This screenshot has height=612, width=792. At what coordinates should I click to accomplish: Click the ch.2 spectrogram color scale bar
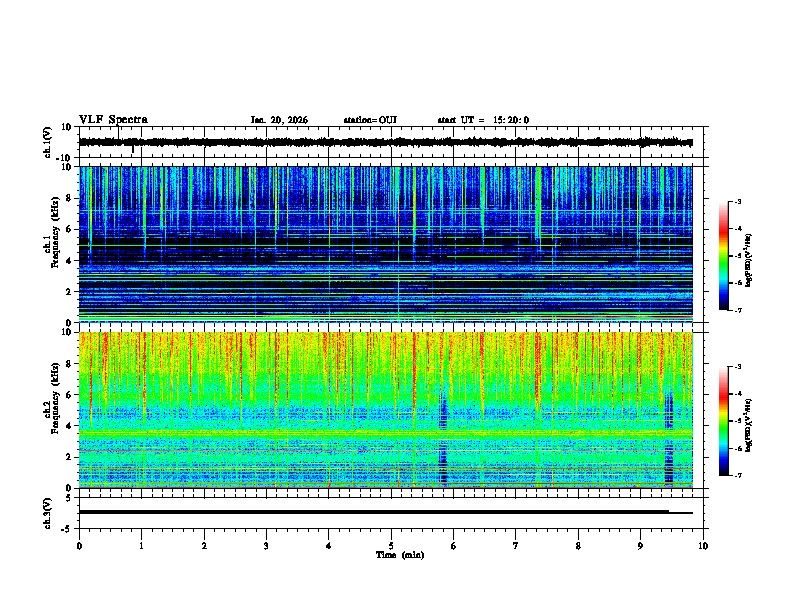[723, 421]
